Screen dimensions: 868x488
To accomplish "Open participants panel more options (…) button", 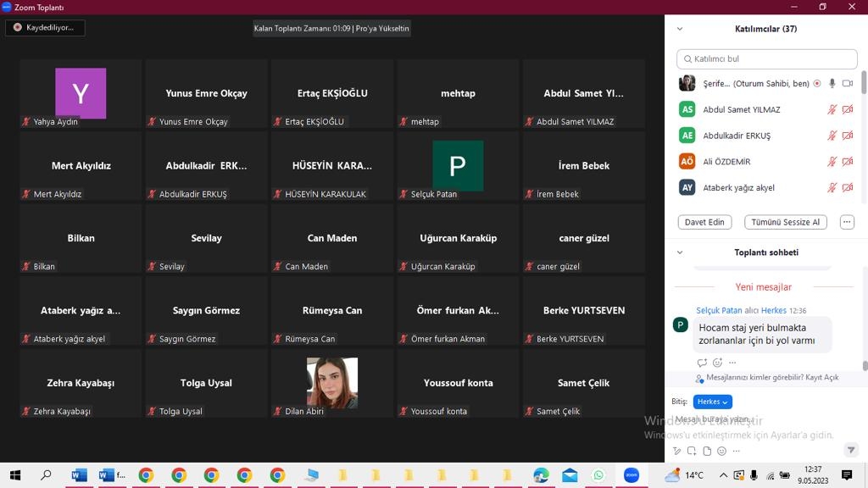I will click(x=847, y=222).
